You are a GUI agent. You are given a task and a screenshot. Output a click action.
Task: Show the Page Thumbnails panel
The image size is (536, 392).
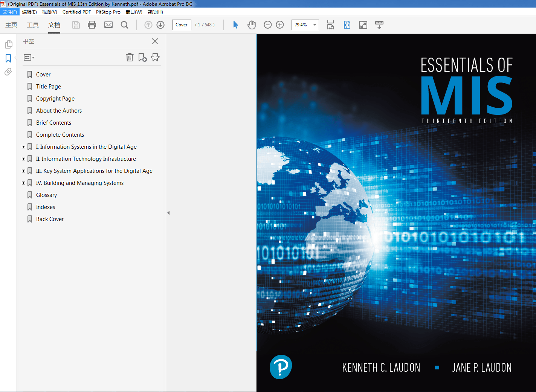pos(8,44)
